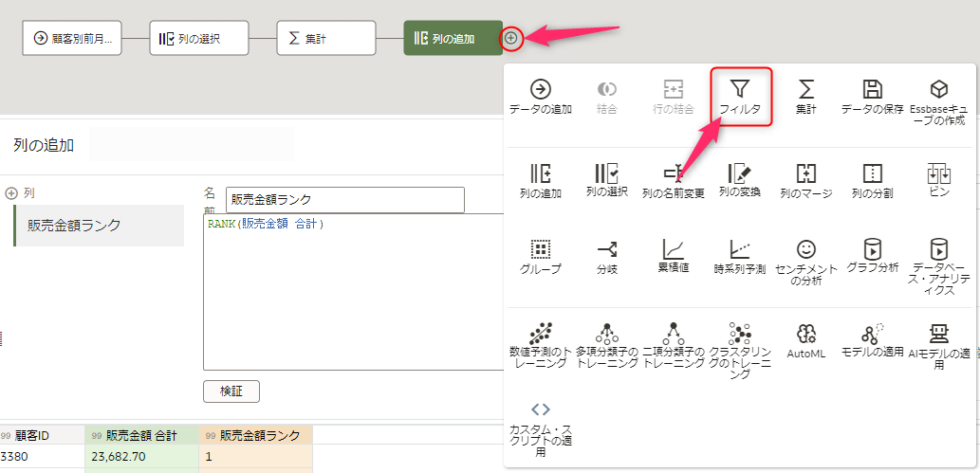The height and width of the screenshot is (473, 980).
Task: Select the 列の選択 flow node
Action: coord(199,39)
